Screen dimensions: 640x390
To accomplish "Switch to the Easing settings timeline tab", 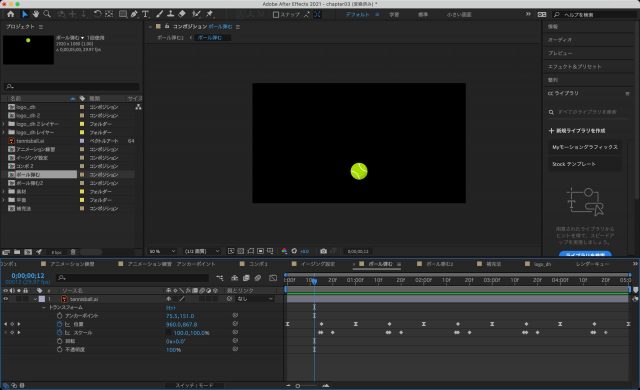I will (318, 264).
